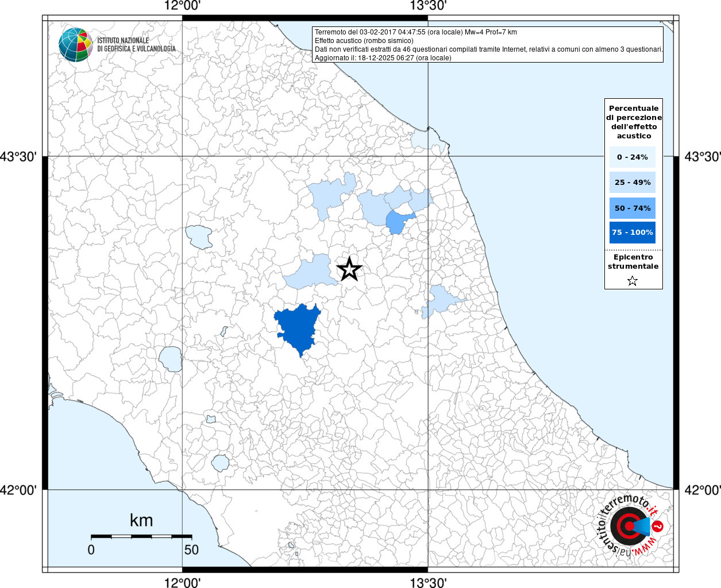This screenshot has height=588, width=721.
Task: Click the right '43°30'' latitude label
Action: click(702, 156)
